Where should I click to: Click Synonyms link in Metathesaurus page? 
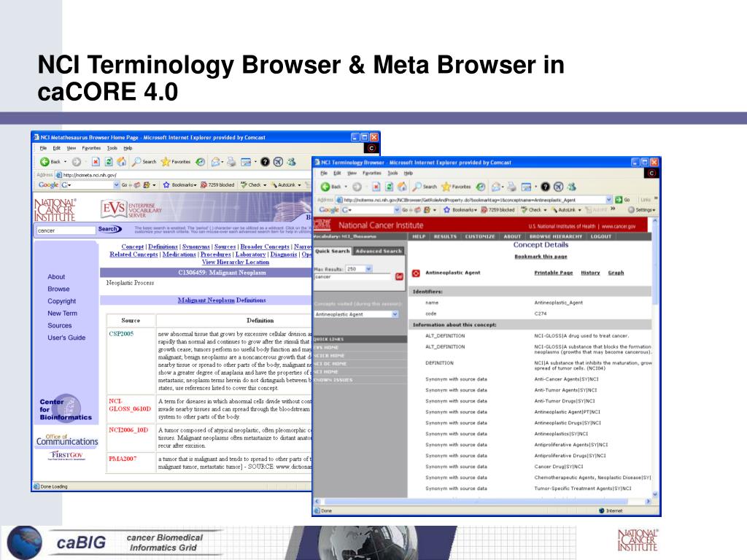click(x=196, y=246)
